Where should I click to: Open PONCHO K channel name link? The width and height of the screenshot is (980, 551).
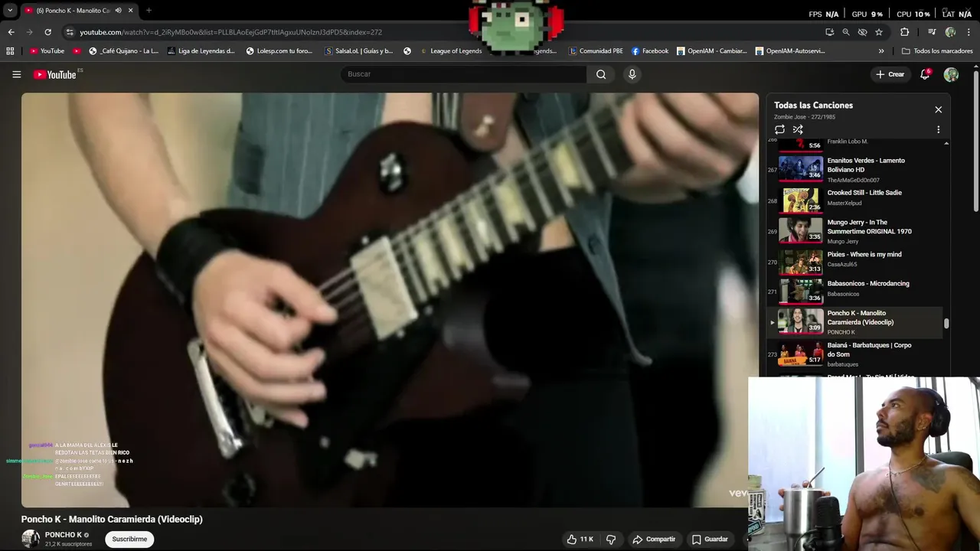tap(63, 535)
